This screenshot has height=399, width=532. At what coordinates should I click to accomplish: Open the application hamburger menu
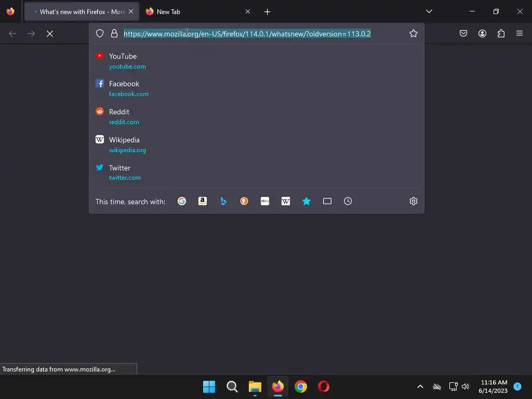click(520, 34)
